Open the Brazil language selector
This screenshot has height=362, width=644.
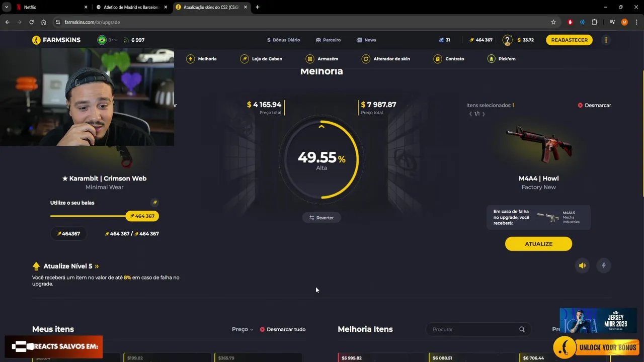107,40
